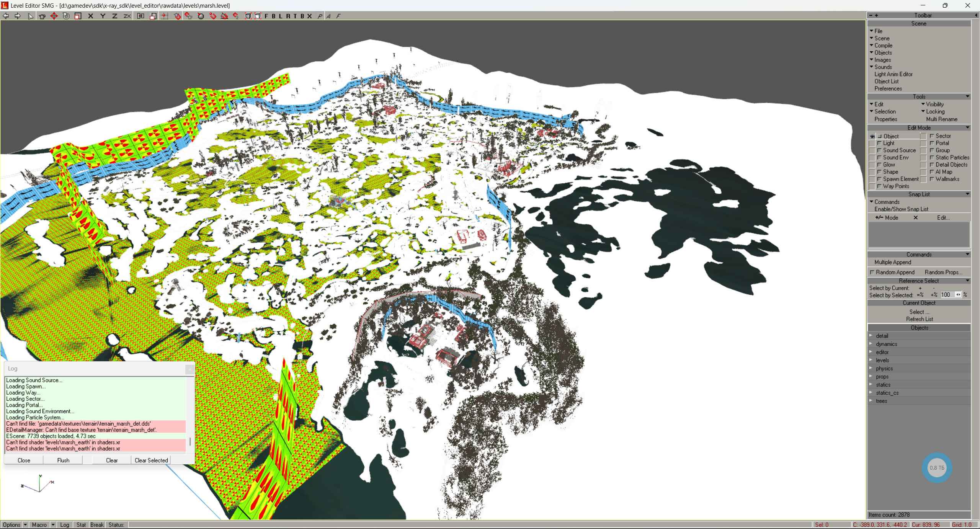Toggle the object snap magnet icon

[x=177, y=16]
